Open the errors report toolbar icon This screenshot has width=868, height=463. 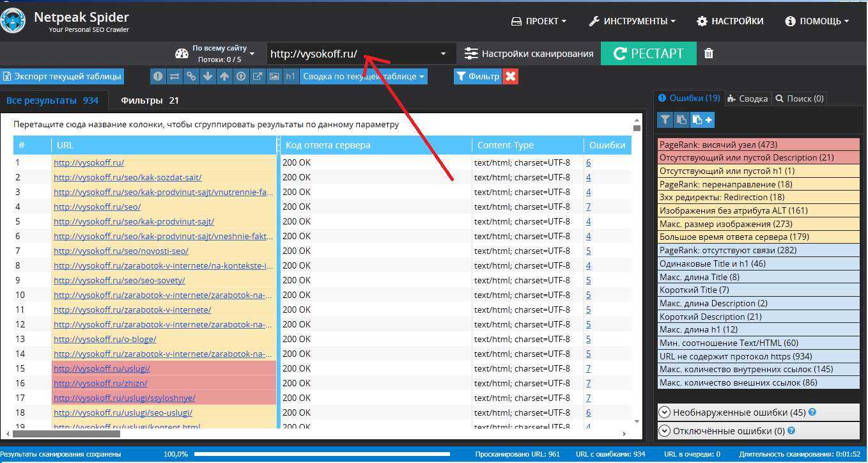(x=158, y=77)
